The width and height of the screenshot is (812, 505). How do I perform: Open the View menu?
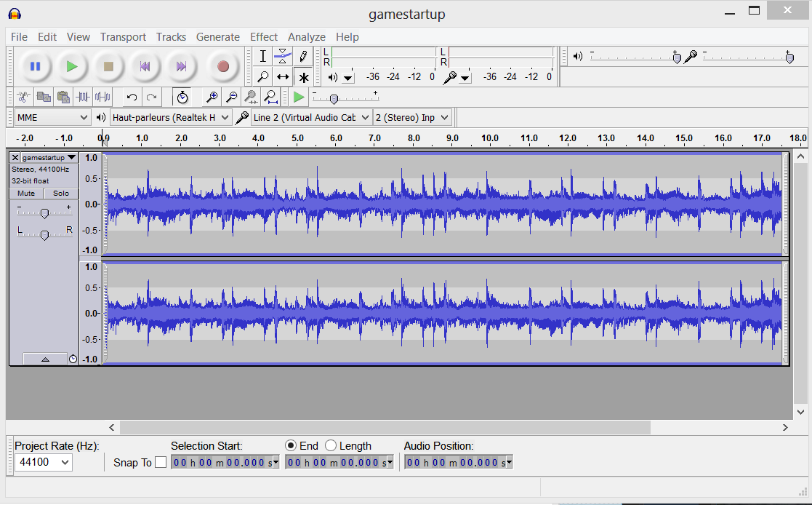(79, 37)
